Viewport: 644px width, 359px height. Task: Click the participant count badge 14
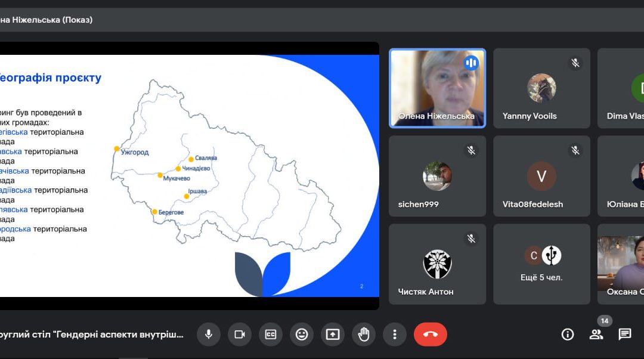pyautogui.click(x=605, y=321)
